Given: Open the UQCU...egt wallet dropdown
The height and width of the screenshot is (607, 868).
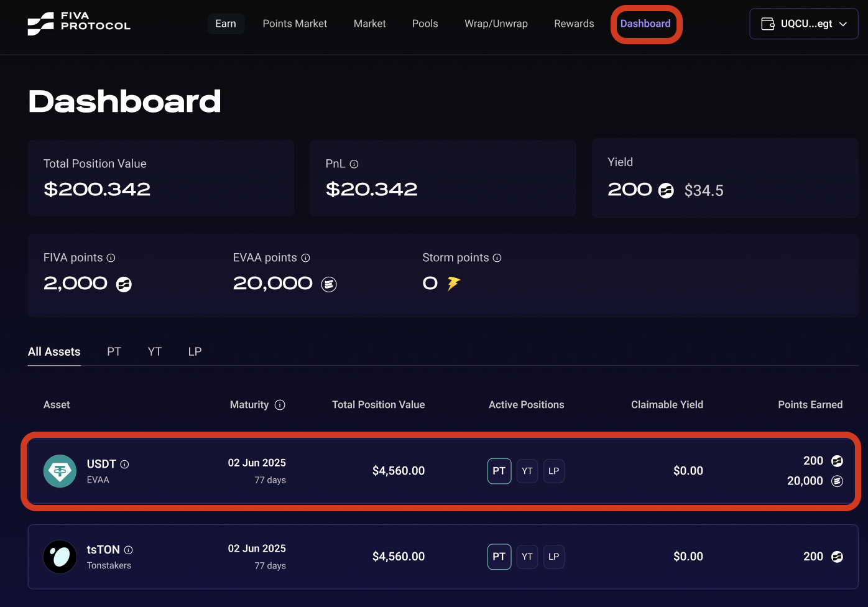Looking at the screenshot, I should [804, 24].
